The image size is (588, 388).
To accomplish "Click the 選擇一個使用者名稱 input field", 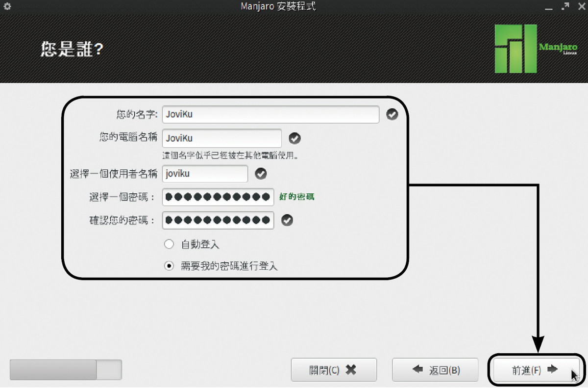I will point(205,173).
